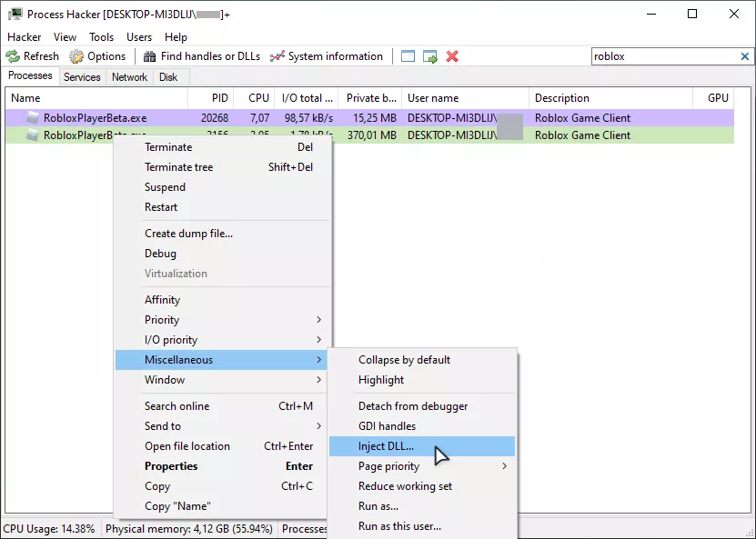Click the 370,01 MB private bytes cell
756x539 pixels.
tap(372, 135)
